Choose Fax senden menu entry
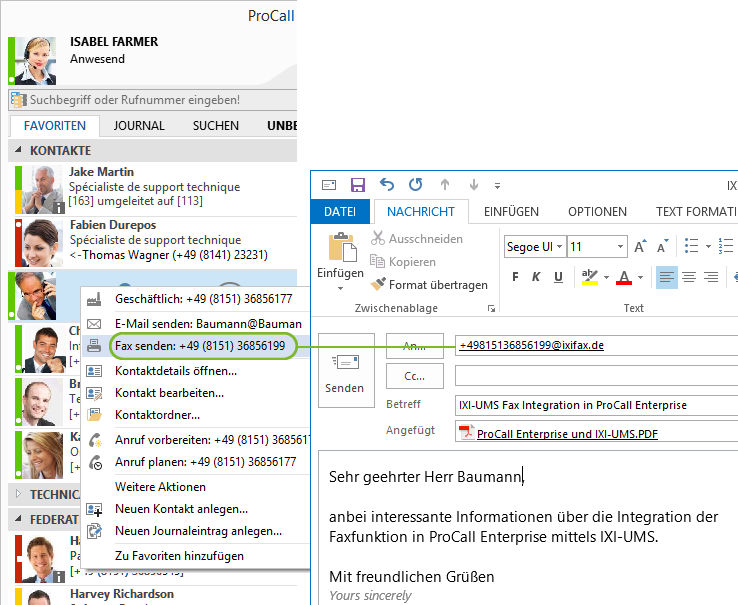 195,346
